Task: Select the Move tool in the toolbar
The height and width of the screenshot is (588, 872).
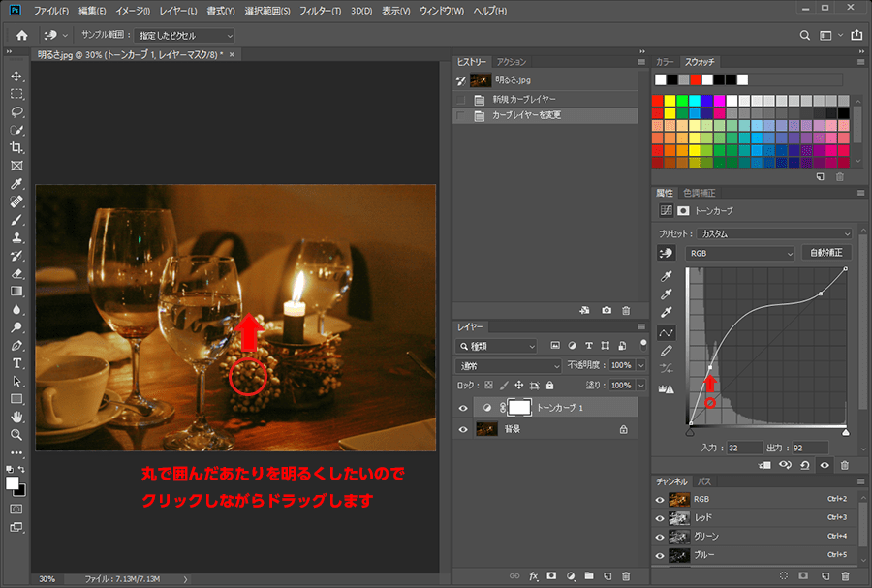Action: (16, 77)
